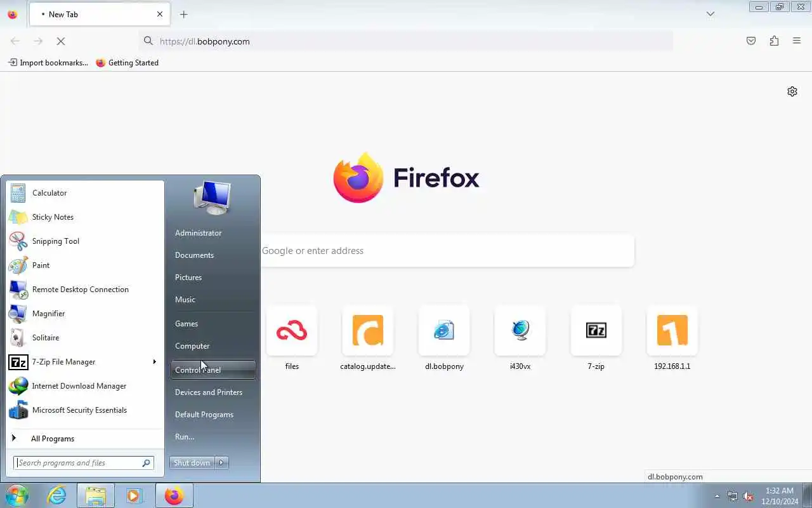
Task: Open Control Panel
Action: click(213, 370)
